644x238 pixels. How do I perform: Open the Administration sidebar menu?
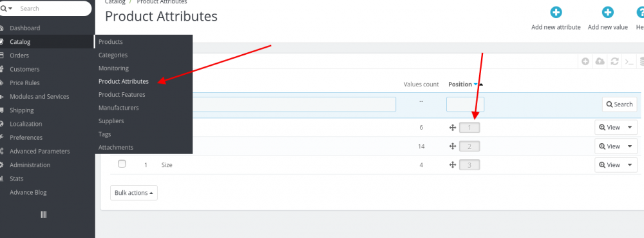(x=30, y=165)
